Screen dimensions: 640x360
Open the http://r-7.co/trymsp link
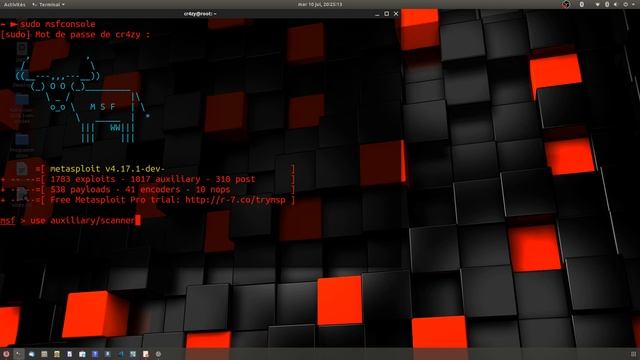pos(235,200)
